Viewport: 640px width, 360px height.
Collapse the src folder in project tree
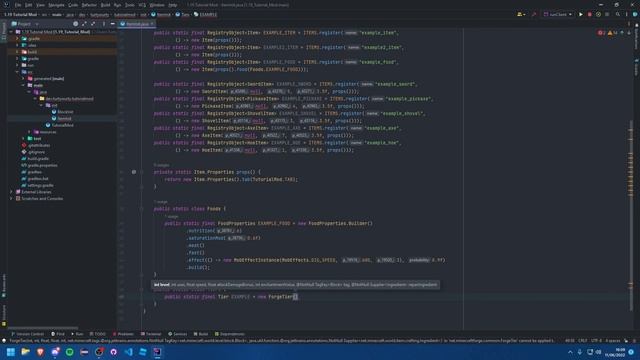[17, 72]
